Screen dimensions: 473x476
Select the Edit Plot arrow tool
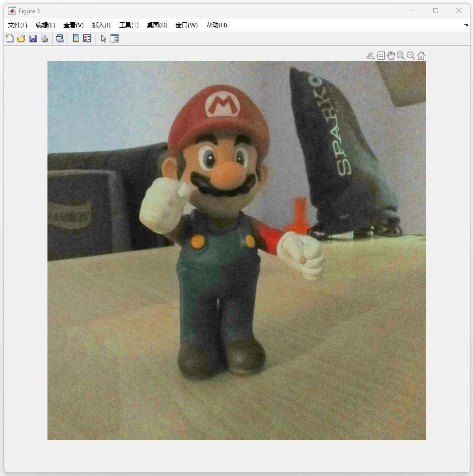tap(103, 39)
